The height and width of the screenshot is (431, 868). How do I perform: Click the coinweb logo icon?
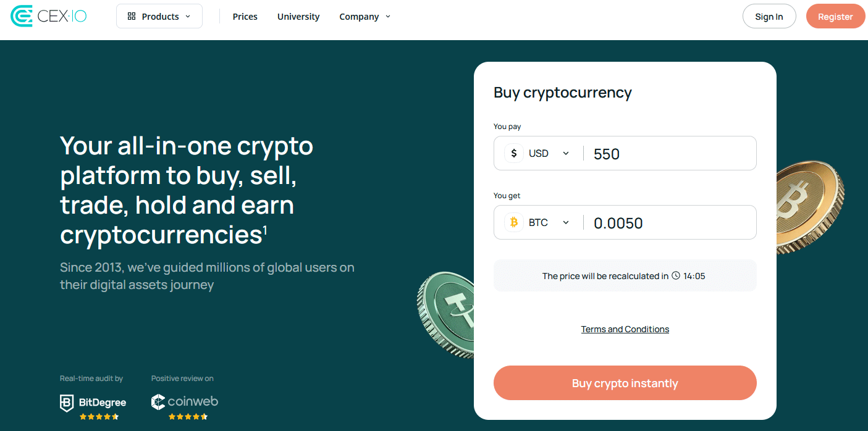[x=158, y=402]
